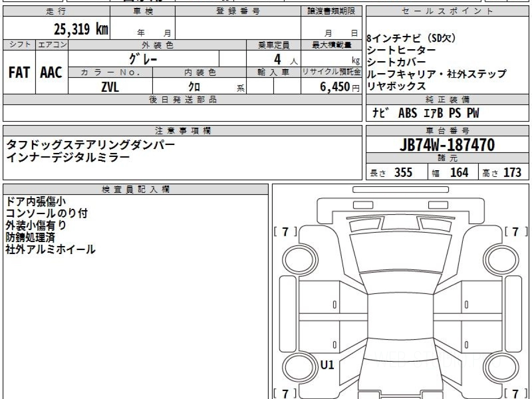Click the height value 高さ 173

tap(502, 172)
